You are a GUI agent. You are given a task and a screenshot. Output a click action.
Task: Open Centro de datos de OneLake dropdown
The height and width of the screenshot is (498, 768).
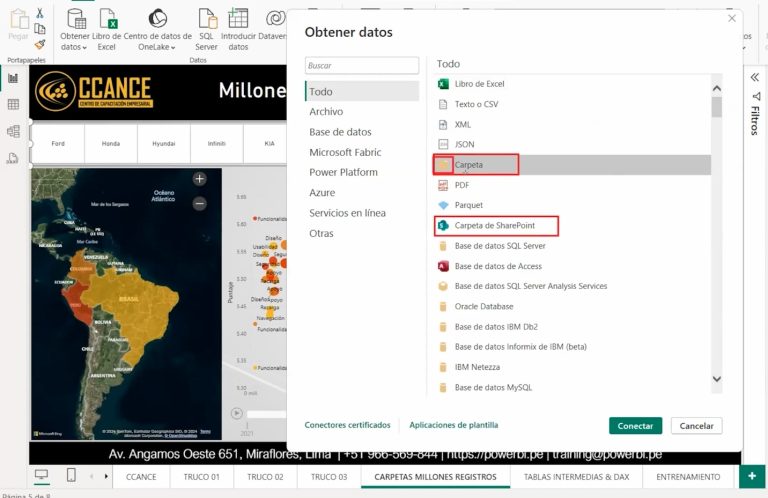(x=157, y=29)
